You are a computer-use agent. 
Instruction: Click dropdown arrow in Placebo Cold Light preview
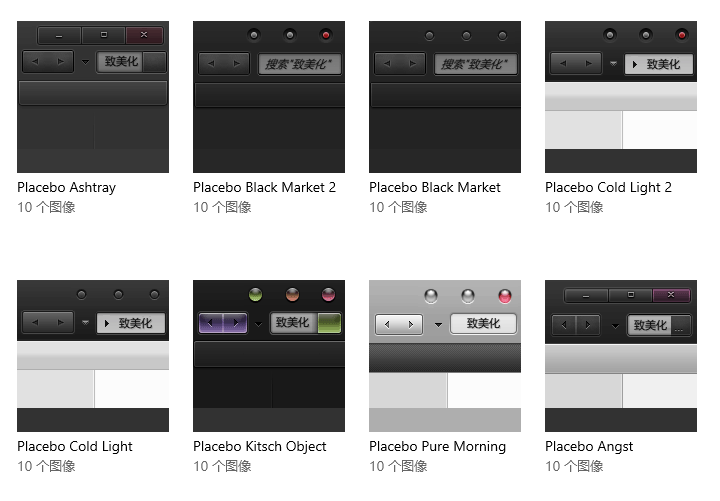(x=86, y=324)
